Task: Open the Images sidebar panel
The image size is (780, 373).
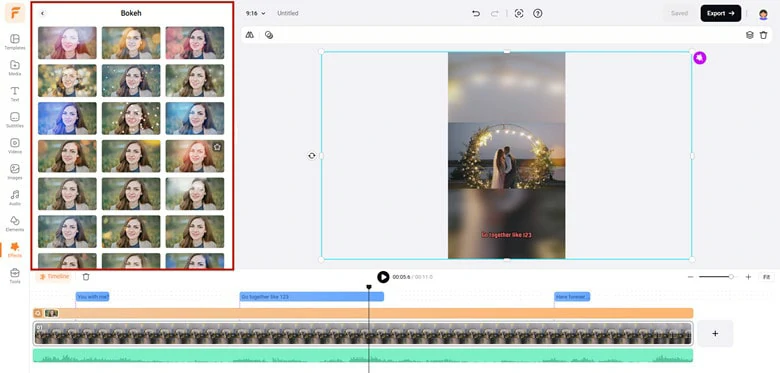Action: (15, 172)
